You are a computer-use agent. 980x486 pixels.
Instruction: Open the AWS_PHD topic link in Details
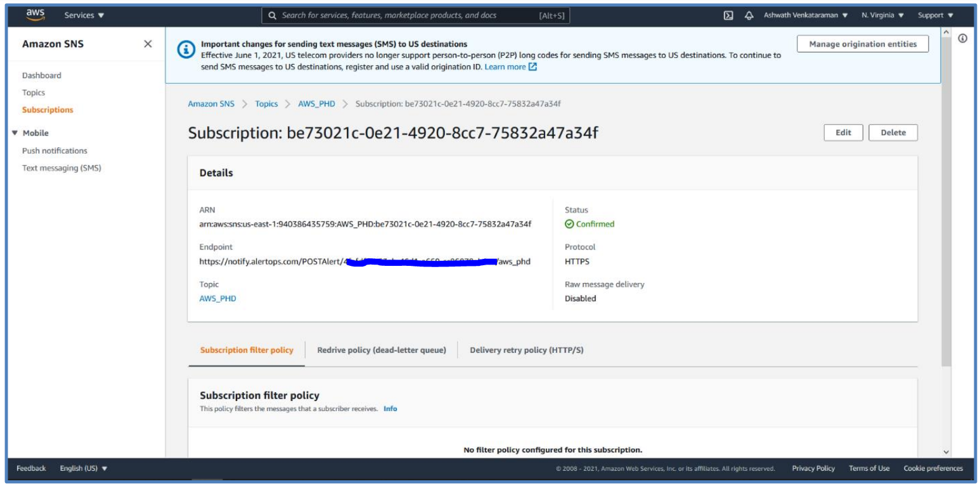[217, 299]
